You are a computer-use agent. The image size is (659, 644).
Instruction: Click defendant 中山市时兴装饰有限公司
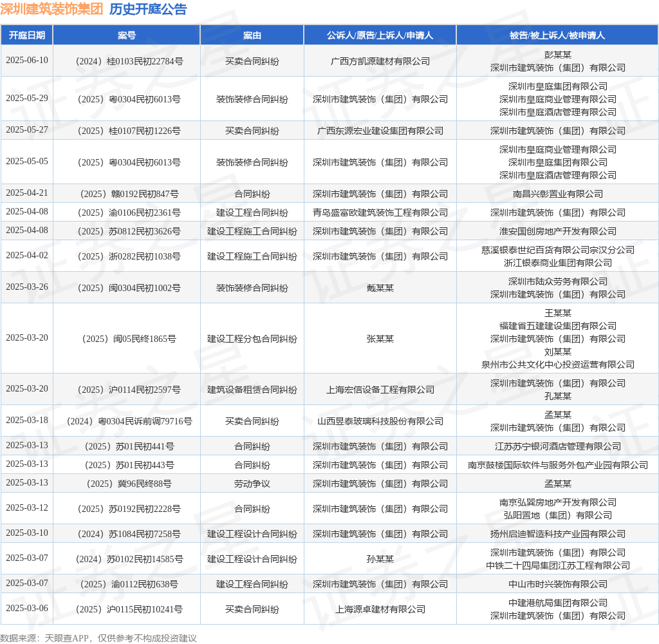(558, 584)
